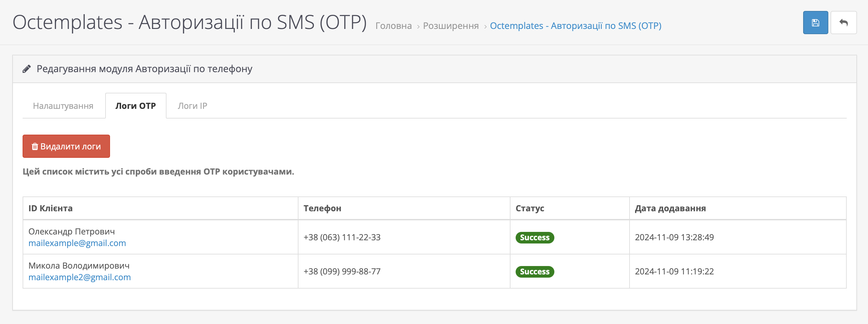Screen dimensions: 868x324
Task: Open mailexample2@gmail.com email link
Action: point(79,277)
